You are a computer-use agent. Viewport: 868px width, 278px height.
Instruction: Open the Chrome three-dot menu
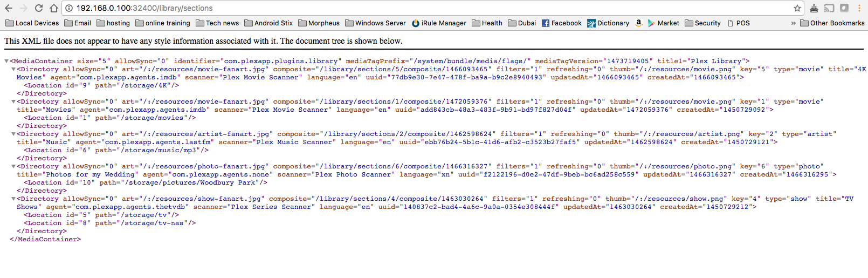coord(859,8)
